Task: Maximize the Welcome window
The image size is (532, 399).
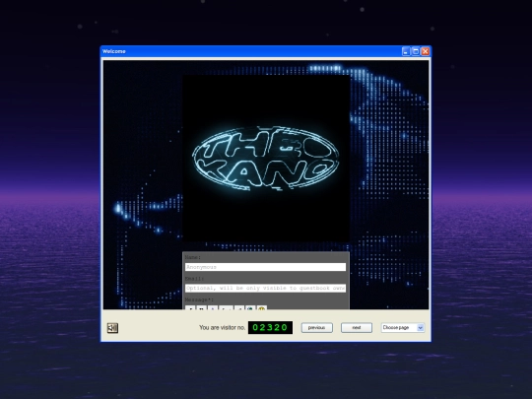Action: coord(416,51)
